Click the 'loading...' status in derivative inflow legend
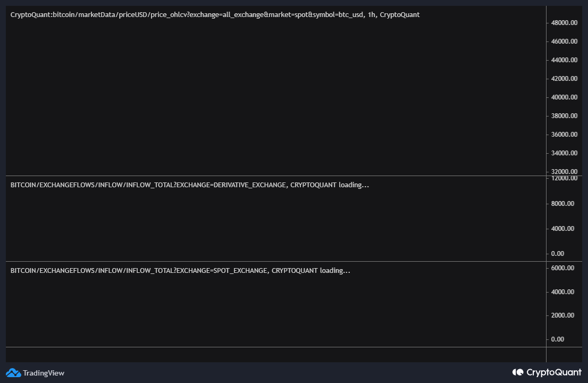The image size is (588, 383). tap(354, 185)
